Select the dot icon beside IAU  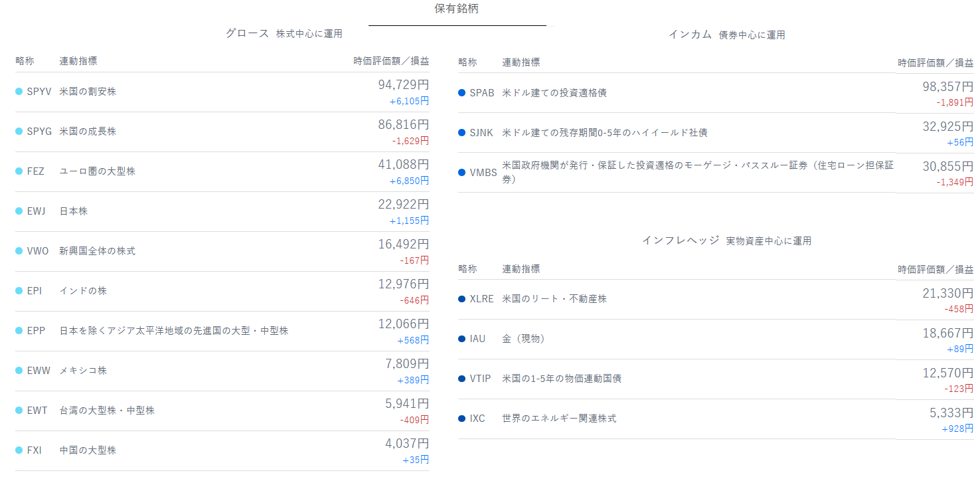pyautogui.click(x=461, y=339)
